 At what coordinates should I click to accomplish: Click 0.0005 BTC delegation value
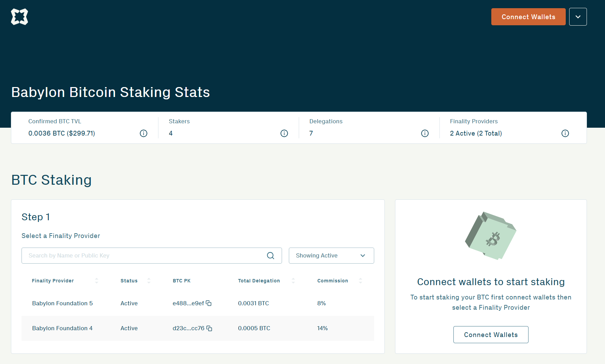pos(254,328)
